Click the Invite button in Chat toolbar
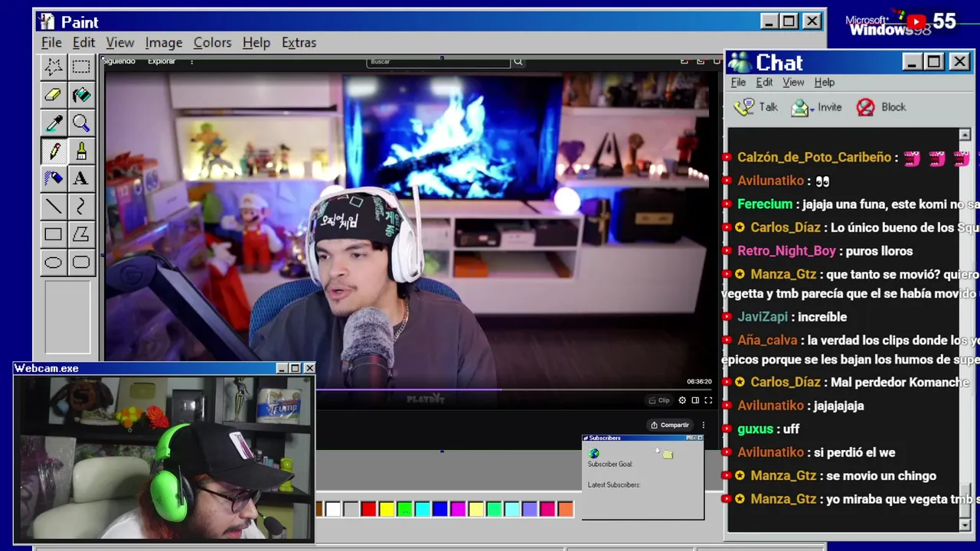 pyautogui.click(x=817, y=108)
